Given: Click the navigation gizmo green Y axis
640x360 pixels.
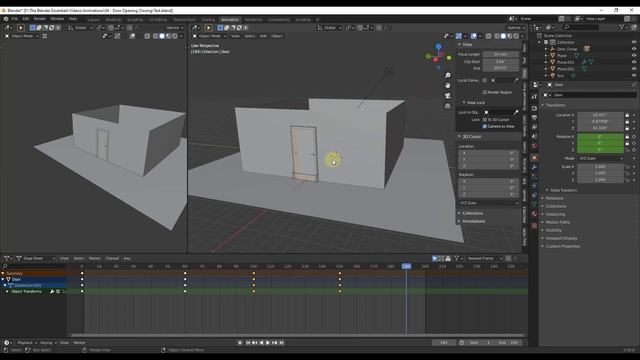Looking at the screenshot, I should click(449, 58).
